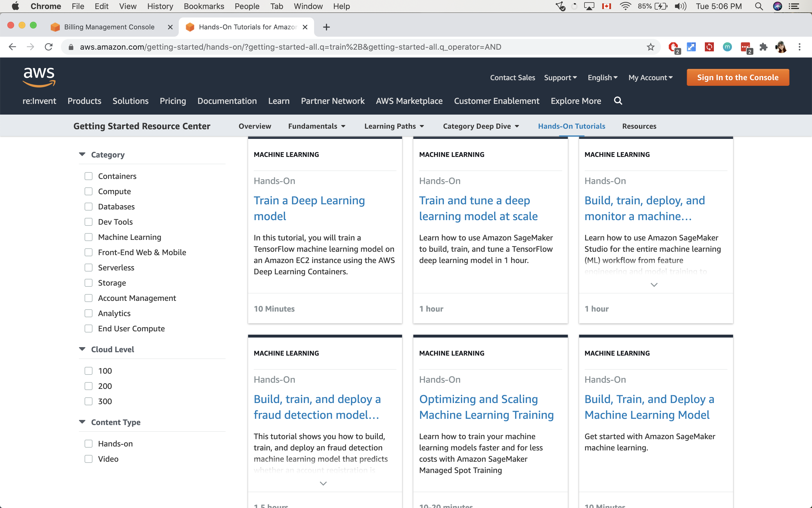
Task: Open the Chrome extensions puzzle icon
Action: click(763, 47)
